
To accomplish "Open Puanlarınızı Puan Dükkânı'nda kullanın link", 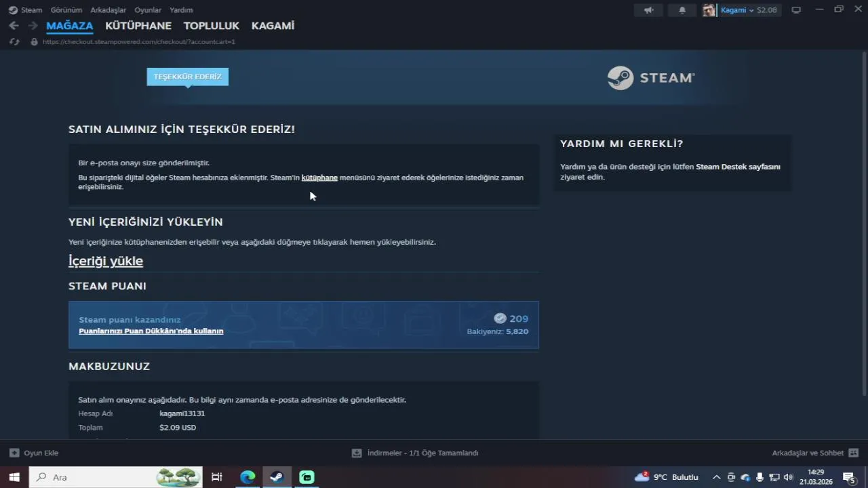I will (151, 331).
